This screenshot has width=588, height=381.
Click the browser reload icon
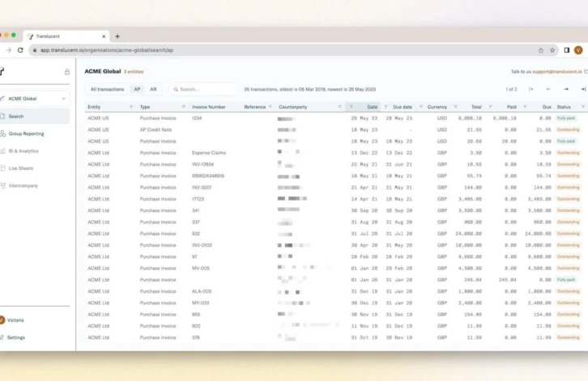pyautogui.click(x=20, y=50)
